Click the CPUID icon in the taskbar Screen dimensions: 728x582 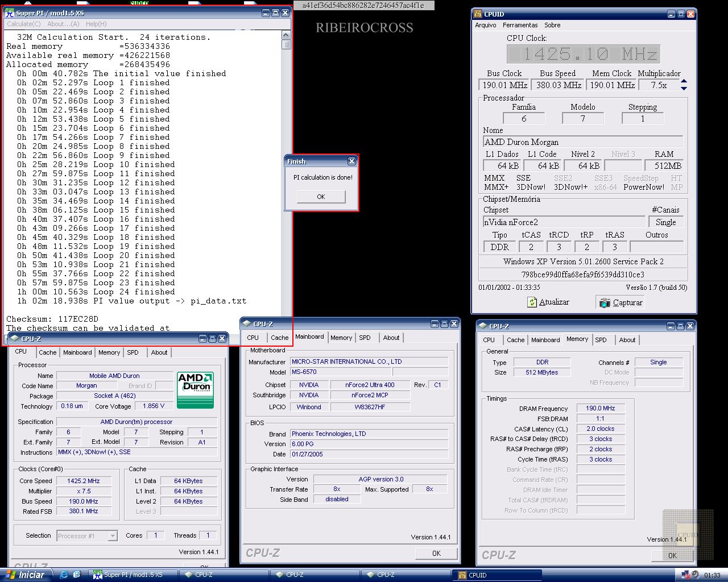(461, 575)
